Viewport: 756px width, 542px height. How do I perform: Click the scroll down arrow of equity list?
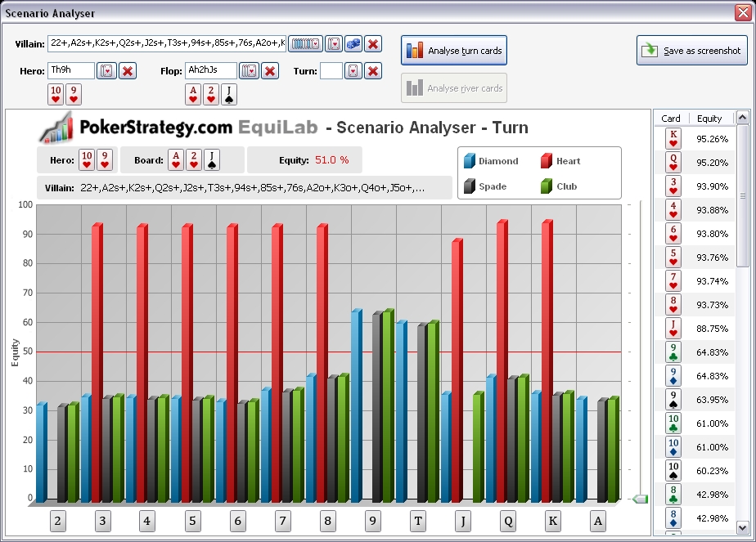pos(743,527)
